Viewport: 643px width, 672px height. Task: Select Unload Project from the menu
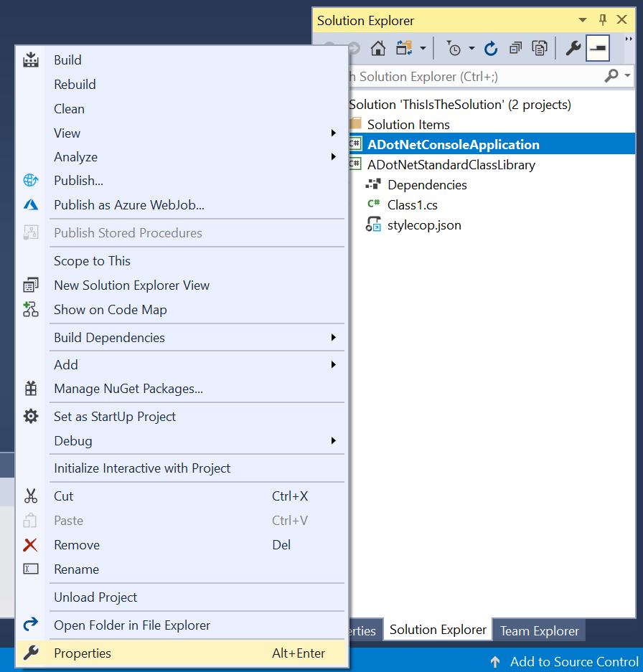[x=95, y=597]
